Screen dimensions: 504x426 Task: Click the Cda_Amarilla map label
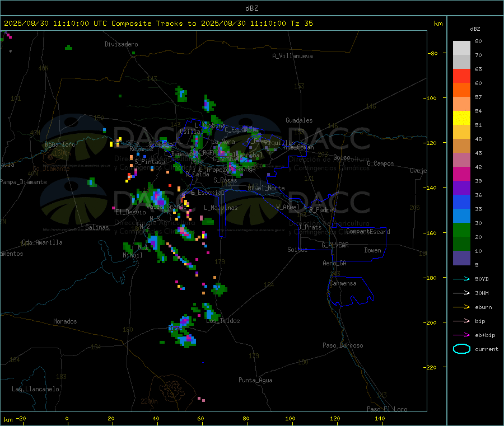(x=42, y=242)
